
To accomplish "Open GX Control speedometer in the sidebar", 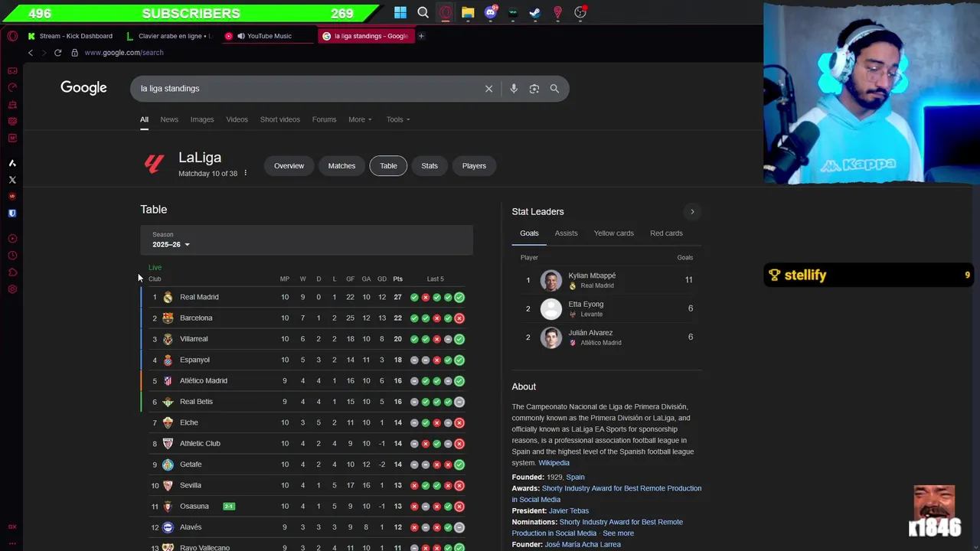I will tap(12, 87).
